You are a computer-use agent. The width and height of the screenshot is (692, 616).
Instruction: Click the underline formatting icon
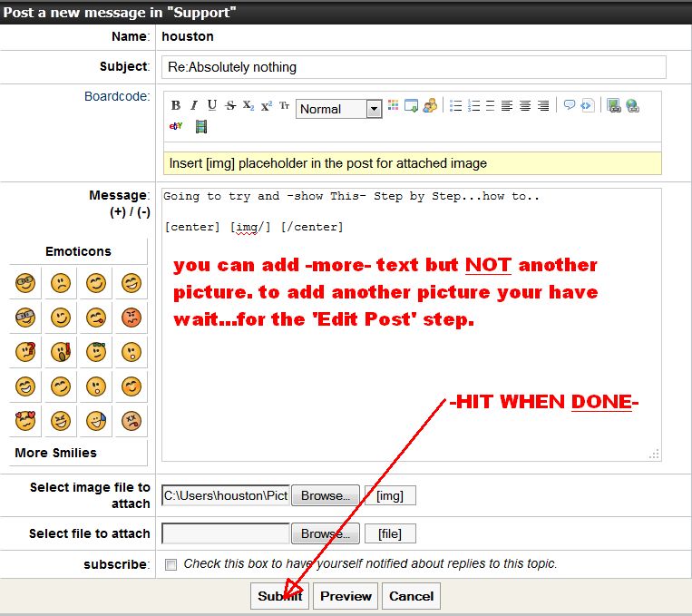click(211, 106)
